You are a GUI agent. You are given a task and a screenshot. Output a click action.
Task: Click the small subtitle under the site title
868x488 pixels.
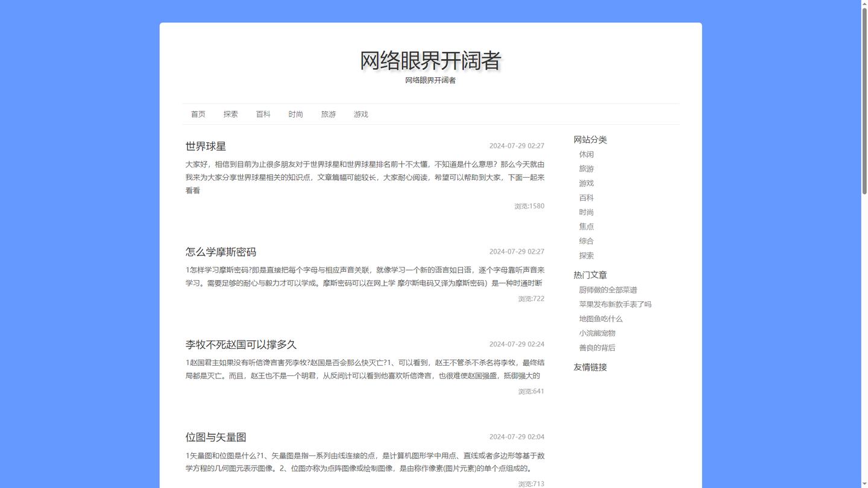tap(430, 80)
